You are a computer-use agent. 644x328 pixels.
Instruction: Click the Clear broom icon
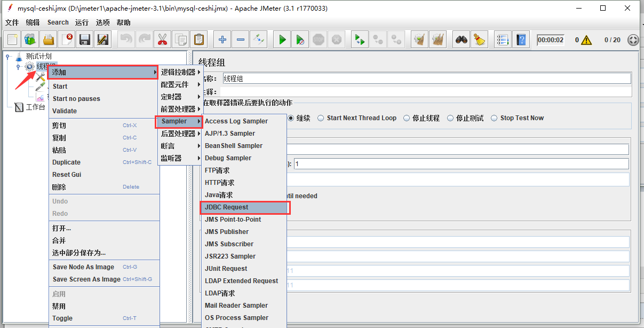420,40
